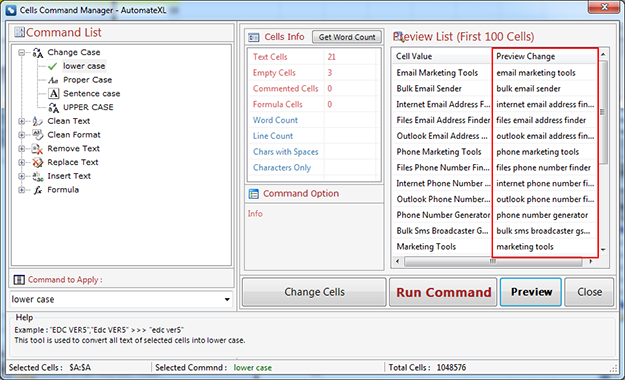Collapse the Change Case tree node

click(x=22, y=53)
